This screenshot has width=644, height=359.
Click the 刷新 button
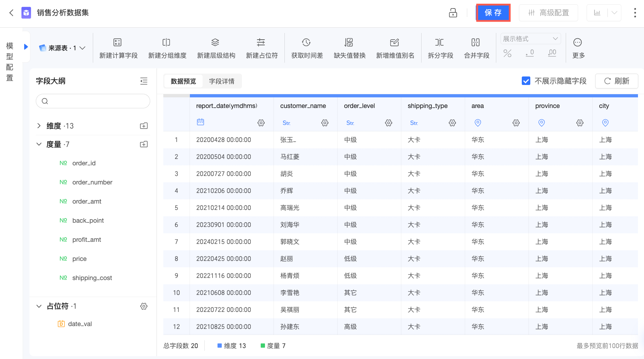[616, 81]
